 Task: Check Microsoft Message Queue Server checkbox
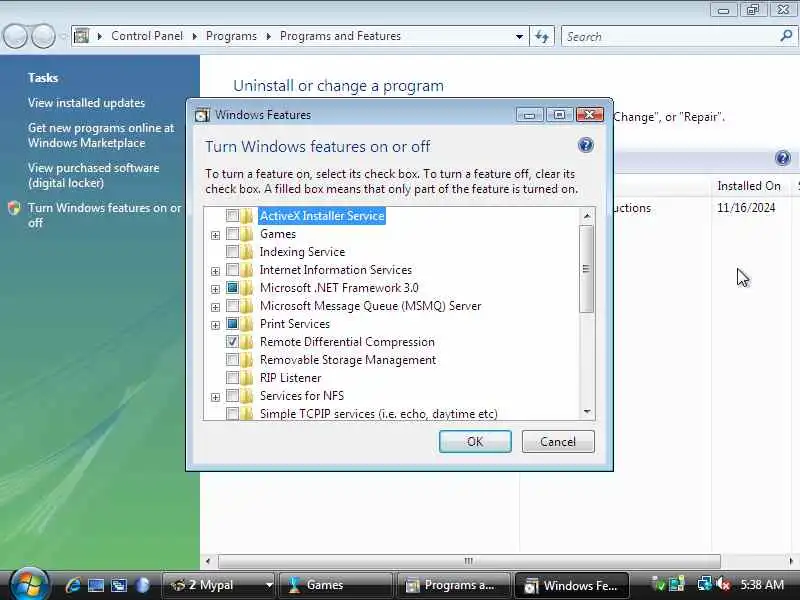[232, 306]
